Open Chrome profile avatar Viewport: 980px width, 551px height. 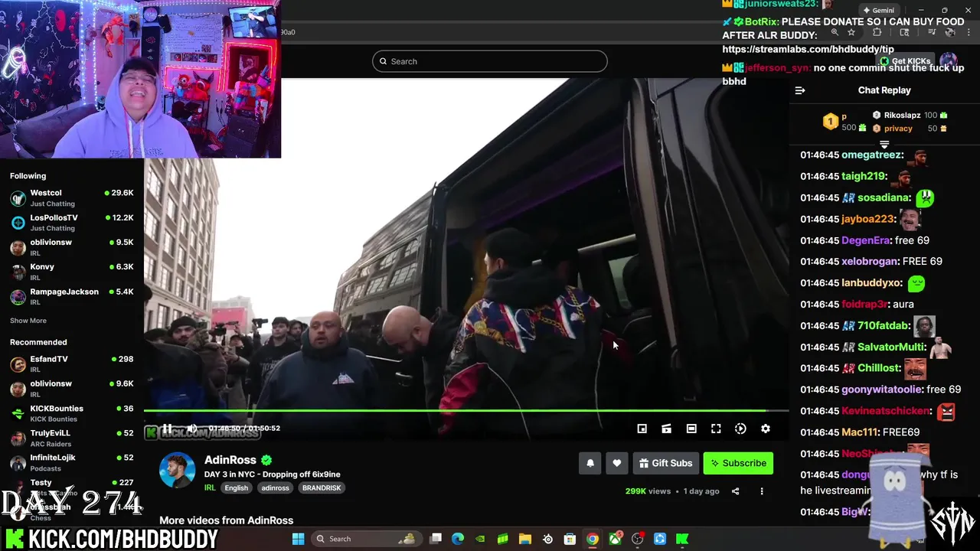click(x=949, y=32)
